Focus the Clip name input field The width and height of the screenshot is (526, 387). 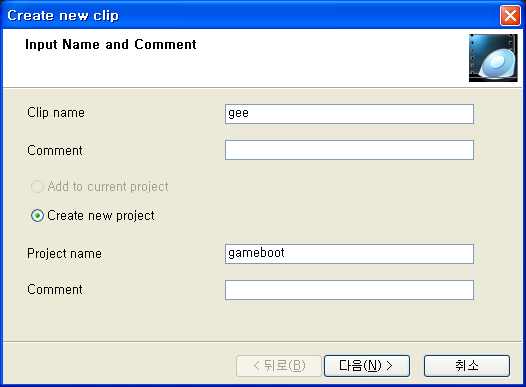click(x=349, y=114)
